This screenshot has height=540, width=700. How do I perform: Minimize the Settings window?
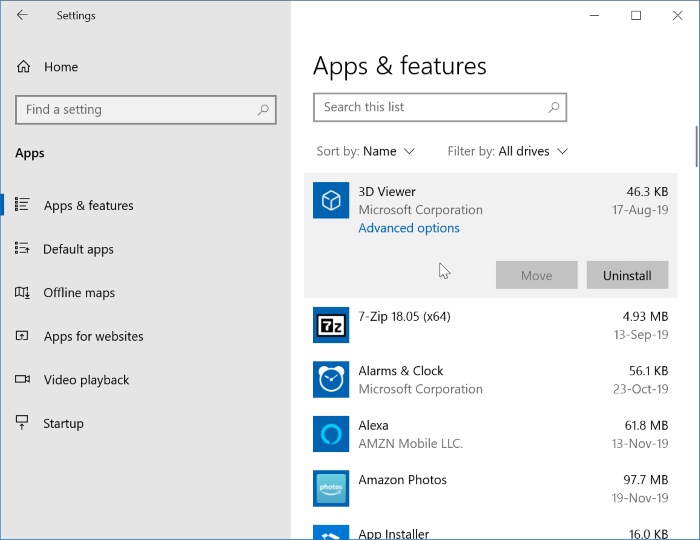pyautogui.click(x=594, y=16)
